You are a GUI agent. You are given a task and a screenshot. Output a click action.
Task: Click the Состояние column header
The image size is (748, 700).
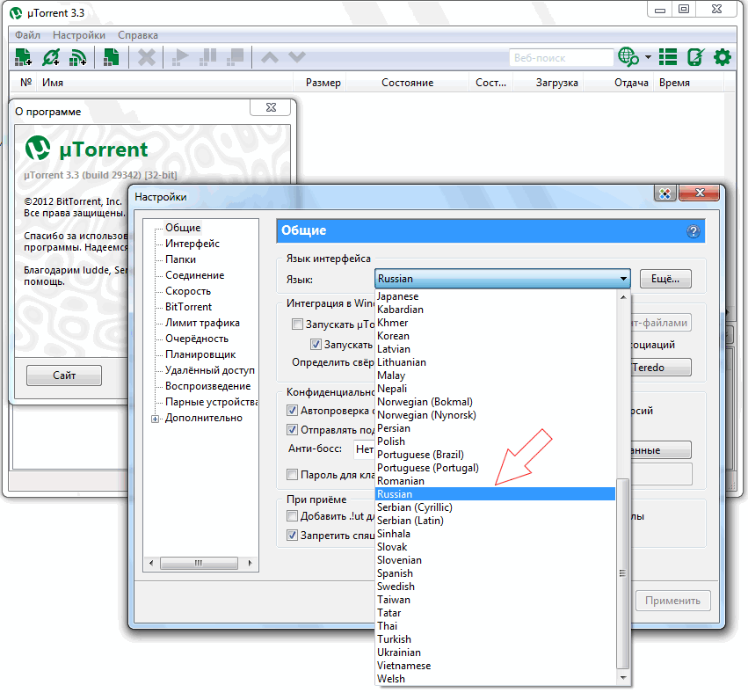coord(407,83)
